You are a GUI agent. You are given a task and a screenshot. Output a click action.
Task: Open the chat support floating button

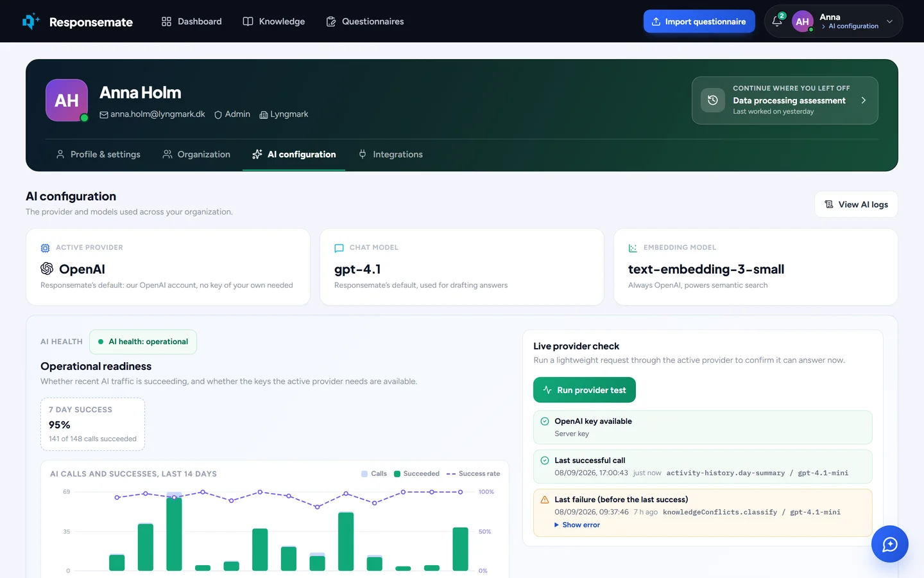[x=889, y=544]
